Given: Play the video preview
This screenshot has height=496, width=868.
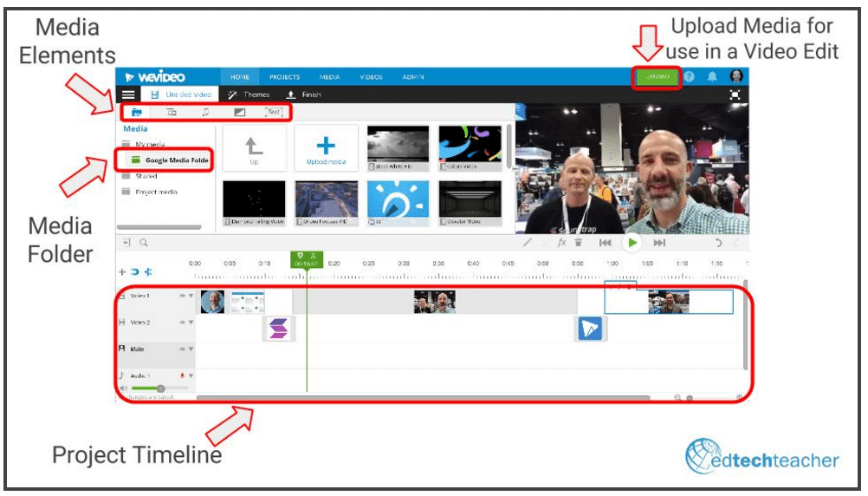Looking at the screenshot, I should 632,243.
